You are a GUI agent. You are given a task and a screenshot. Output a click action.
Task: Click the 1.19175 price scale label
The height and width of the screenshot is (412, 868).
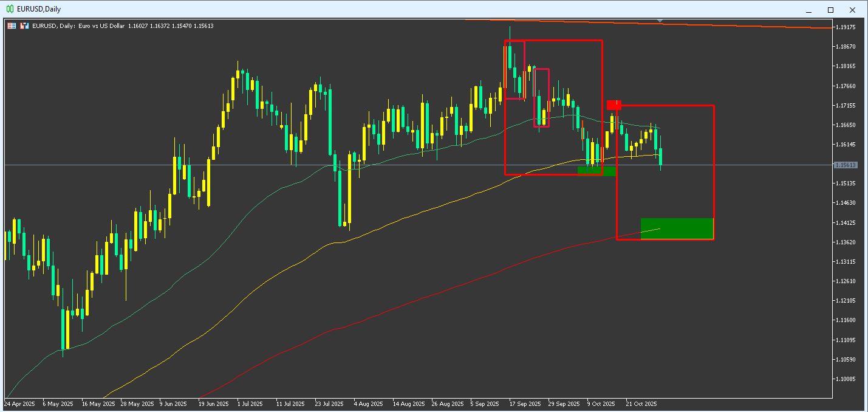point(846,27)
